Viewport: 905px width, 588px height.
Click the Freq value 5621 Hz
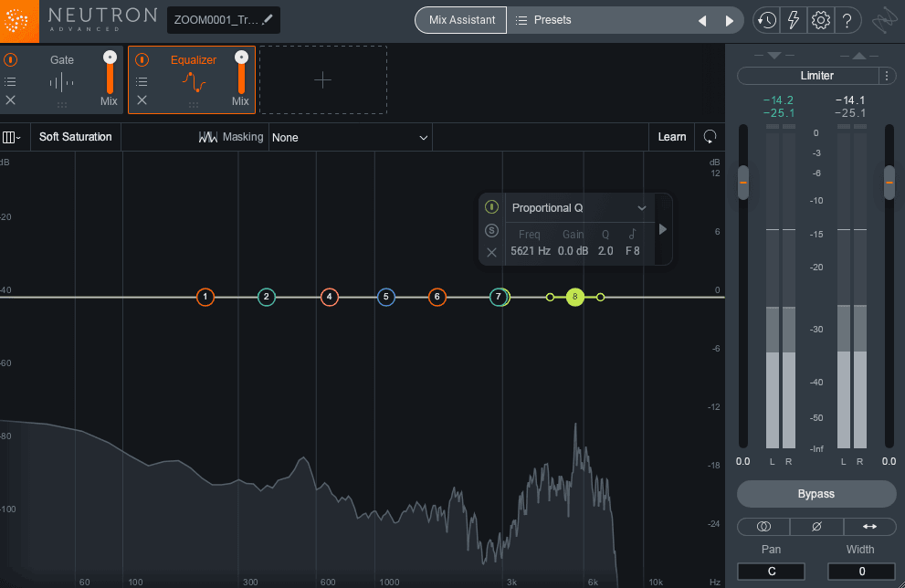[530, 251]
